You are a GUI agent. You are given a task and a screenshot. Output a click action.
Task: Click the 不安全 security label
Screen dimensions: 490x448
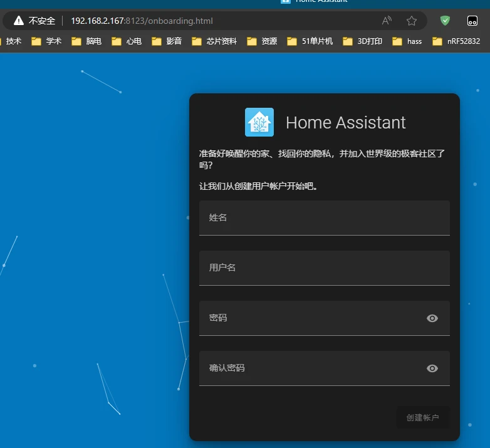[42, 21]
